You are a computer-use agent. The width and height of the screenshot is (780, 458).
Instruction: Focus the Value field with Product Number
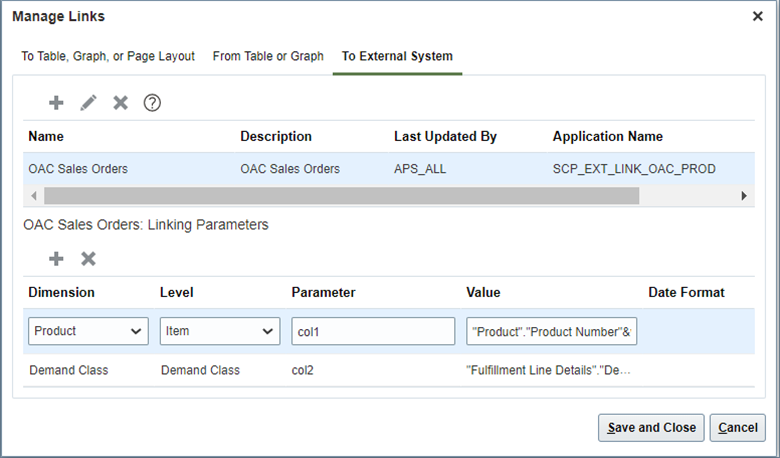[551, 331]
